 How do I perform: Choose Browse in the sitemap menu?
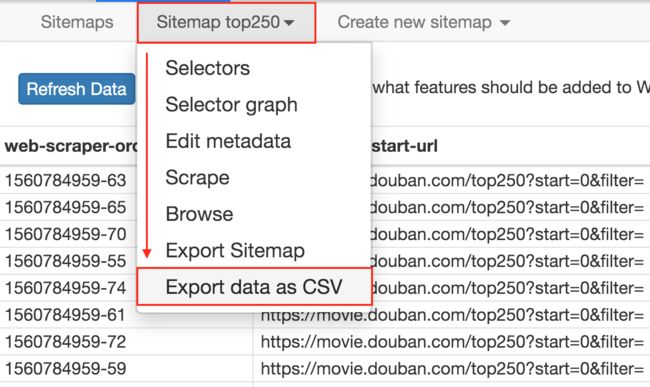pos(199,214)
